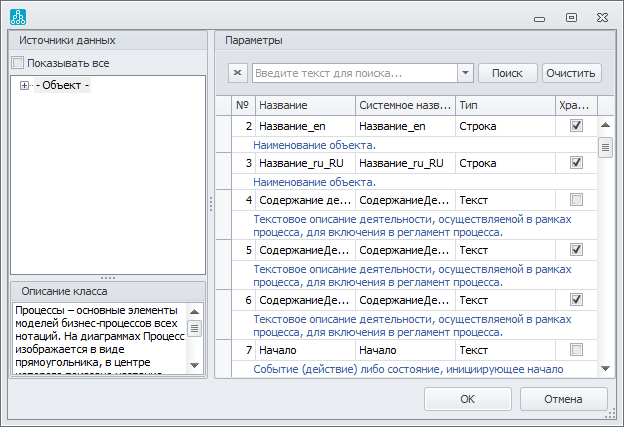Click the Отмена button
Screen dimensions: 624x427
(563, 399)
